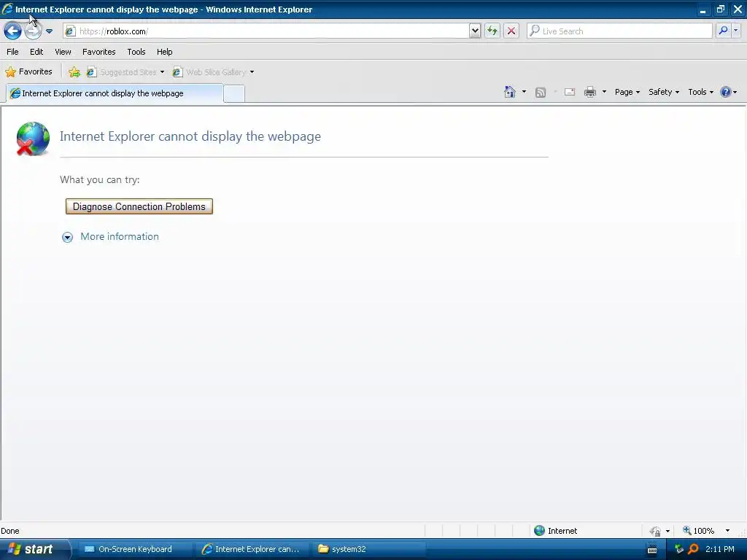The image size is (747, 560).
Task: Open the Safety command menu
Action: click(x=664, y=92)
